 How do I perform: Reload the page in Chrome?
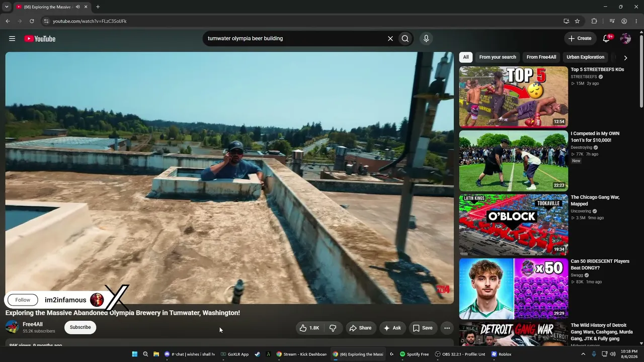[32, 21]
